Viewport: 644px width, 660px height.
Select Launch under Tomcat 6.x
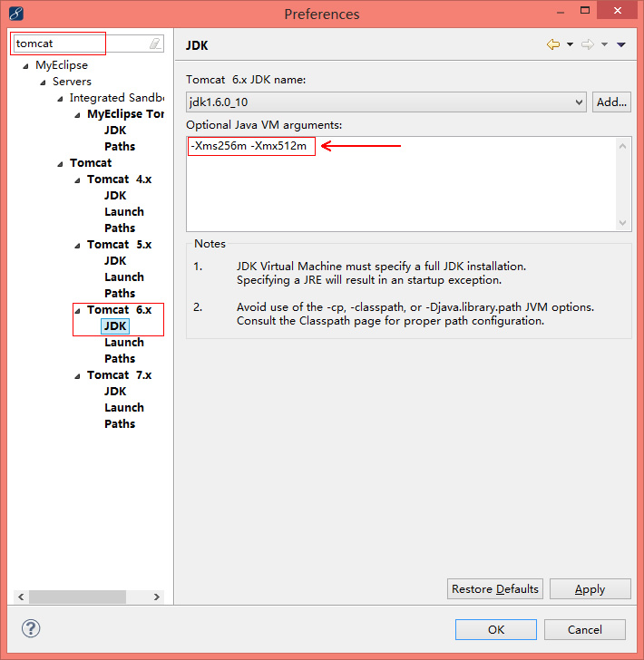pos(124,342)
